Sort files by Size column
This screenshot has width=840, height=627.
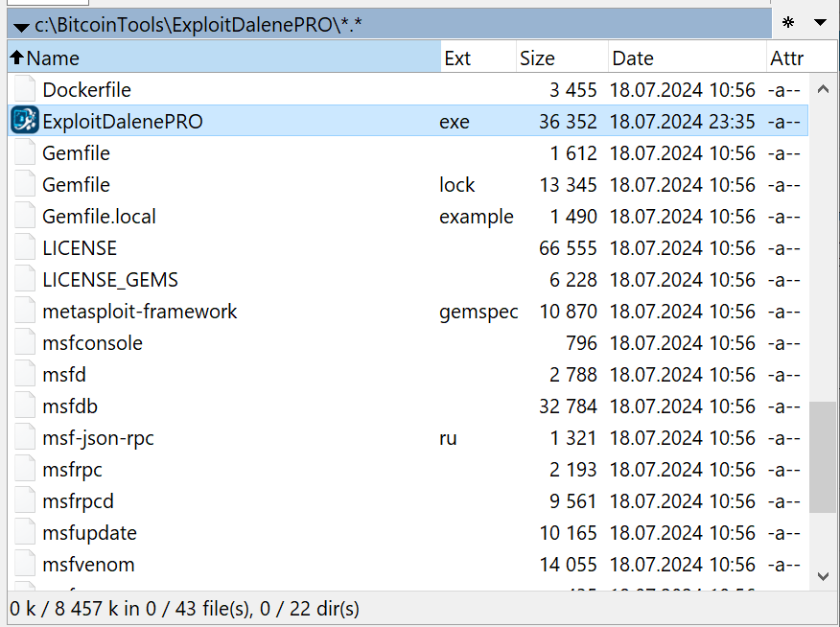[x=562, y=58]
